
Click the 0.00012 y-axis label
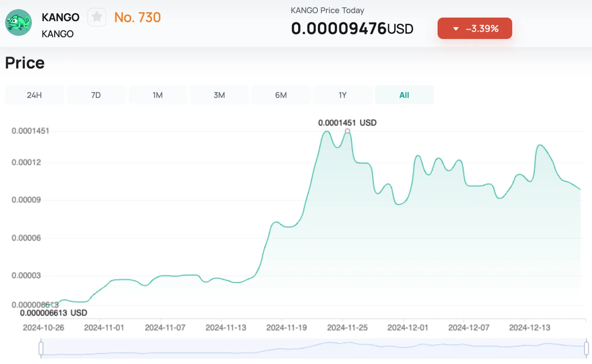pos(26,162)
